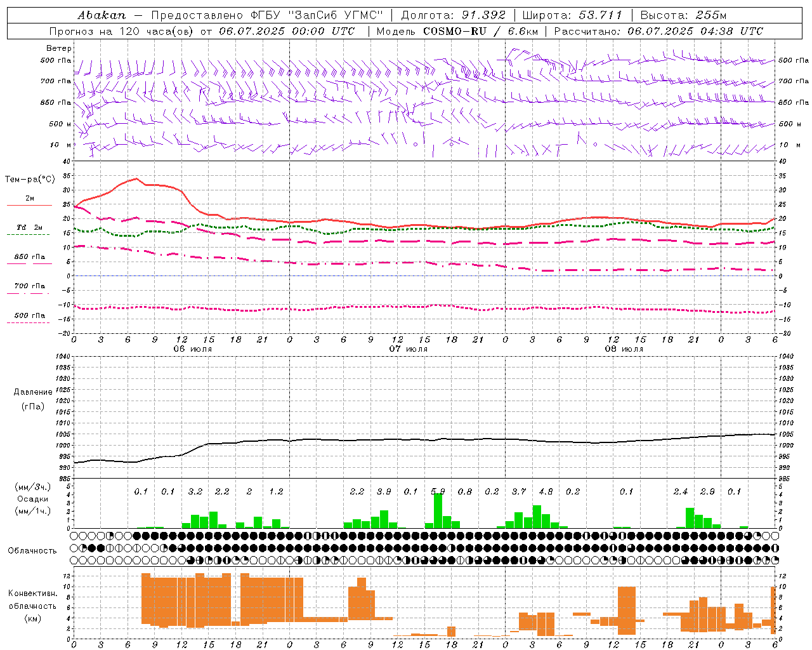Click the dashed line under Td 2м legend
The width and height of the screenshot is (812, 650).
click(x=28, y=235)
